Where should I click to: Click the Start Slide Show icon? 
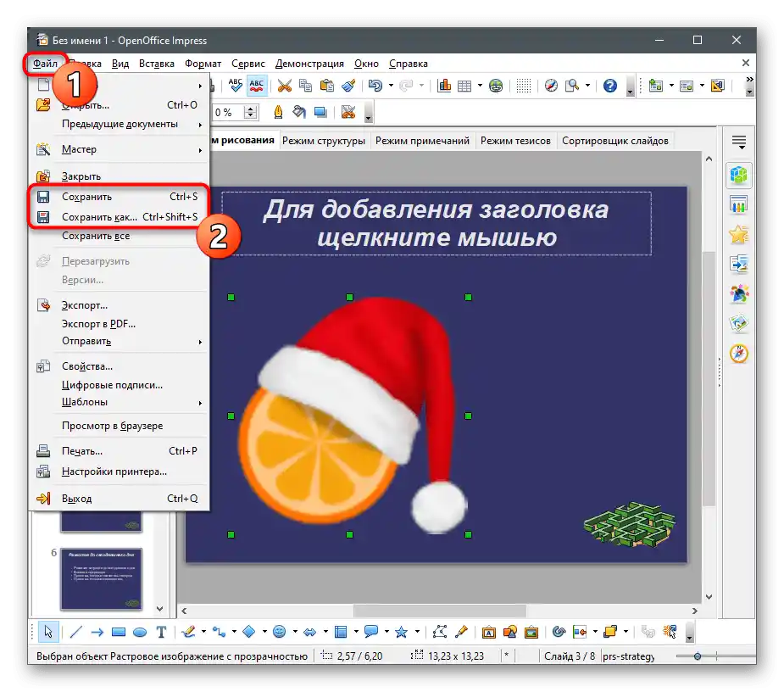coord(718,86)
